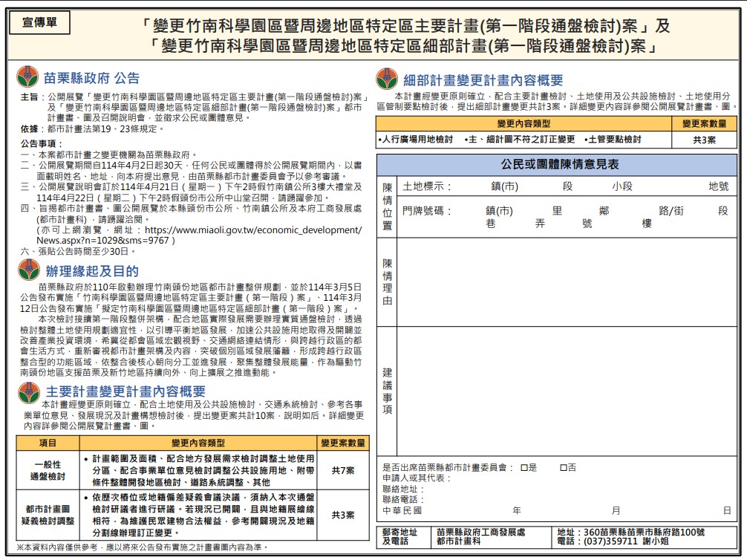Image resolution: width=747 pixels, height=560 pixels.
Task: Click the logo beside 苗栗縣政府 公告
Action: click(27, 76)
